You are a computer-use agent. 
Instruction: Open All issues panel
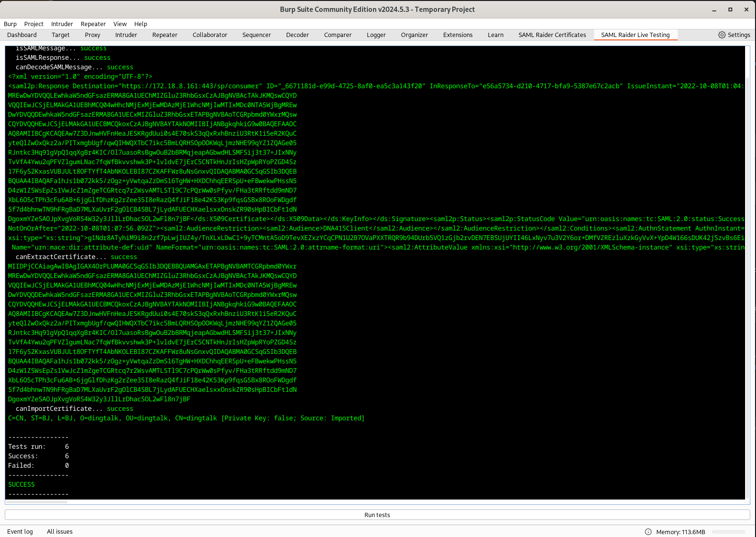coord(60,531)
